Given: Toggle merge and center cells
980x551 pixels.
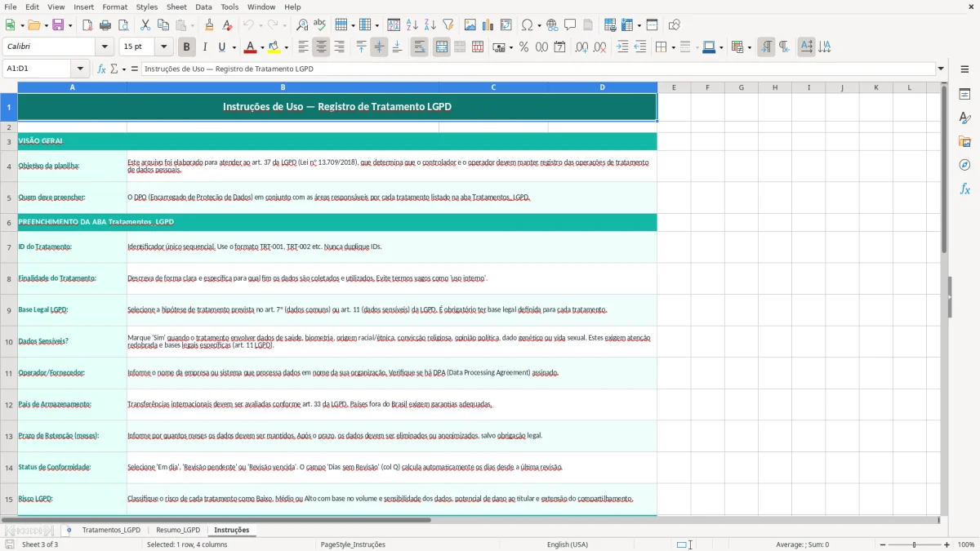Looking at the screenshot, I should point(442,47).
